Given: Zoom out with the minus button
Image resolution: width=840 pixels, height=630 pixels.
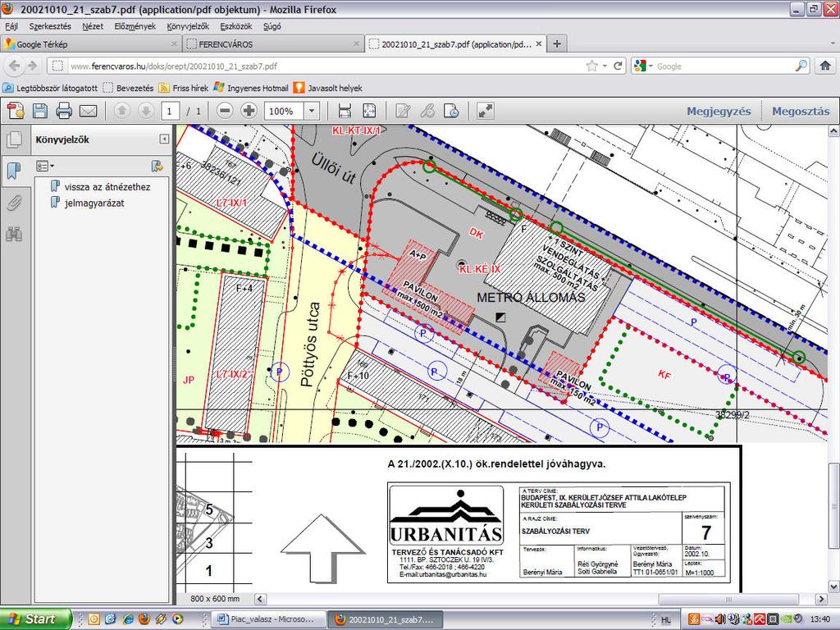Looking at the screenshot, I should (x=225, y=111).
